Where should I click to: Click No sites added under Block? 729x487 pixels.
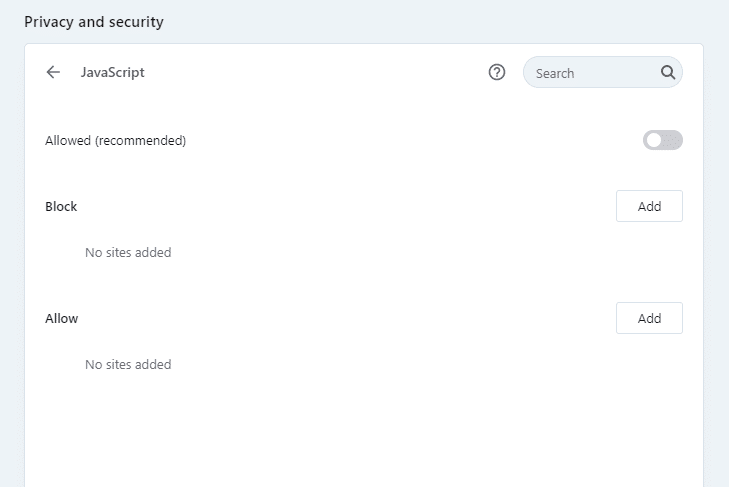(x=128, y=253)
